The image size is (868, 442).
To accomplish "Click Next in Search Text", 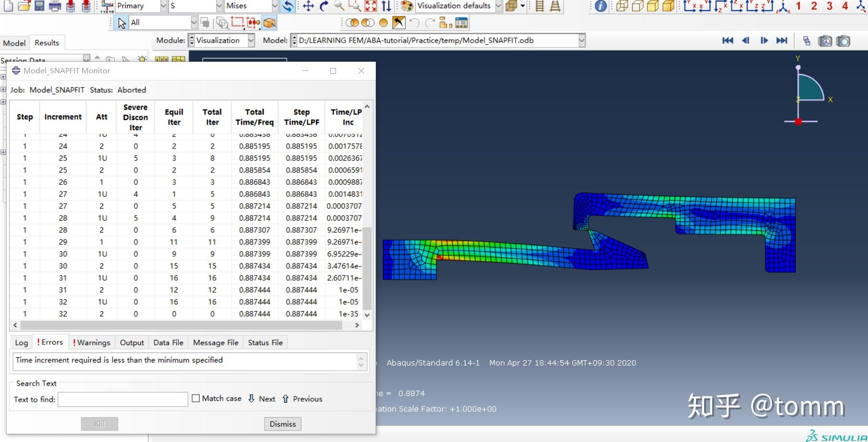I will point(262,398).
